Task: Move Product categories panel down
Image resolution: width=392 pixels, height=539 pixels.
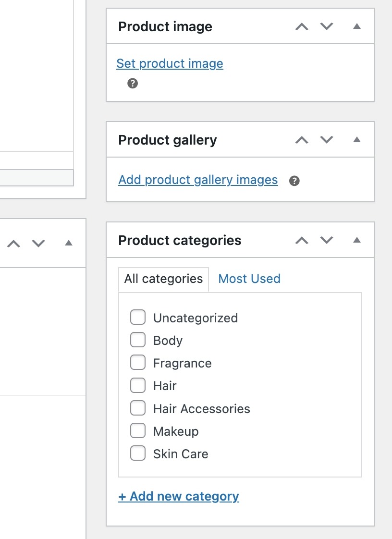Action: coord(327,240)
